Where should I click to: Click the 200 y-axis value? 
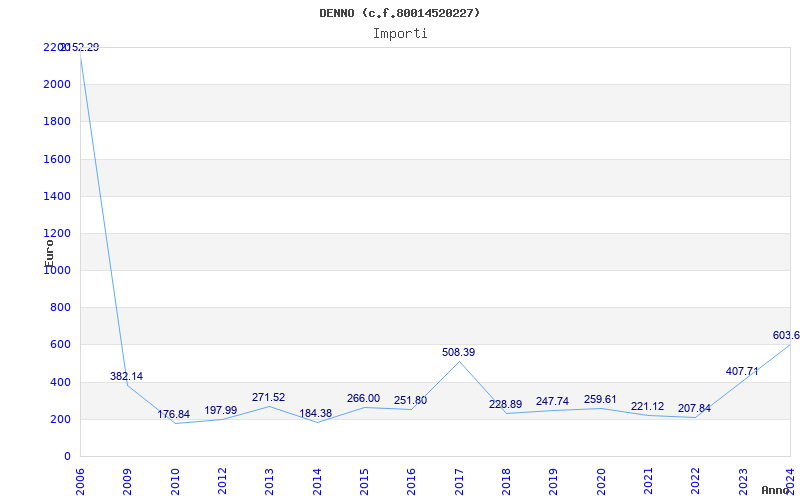(x=60, y=419)
